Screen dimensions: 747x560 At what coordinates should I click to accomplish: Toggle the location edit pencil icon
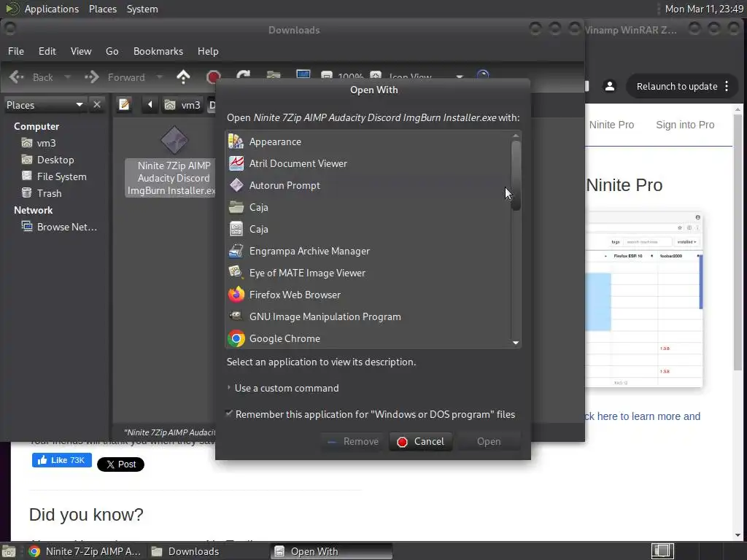124,104
